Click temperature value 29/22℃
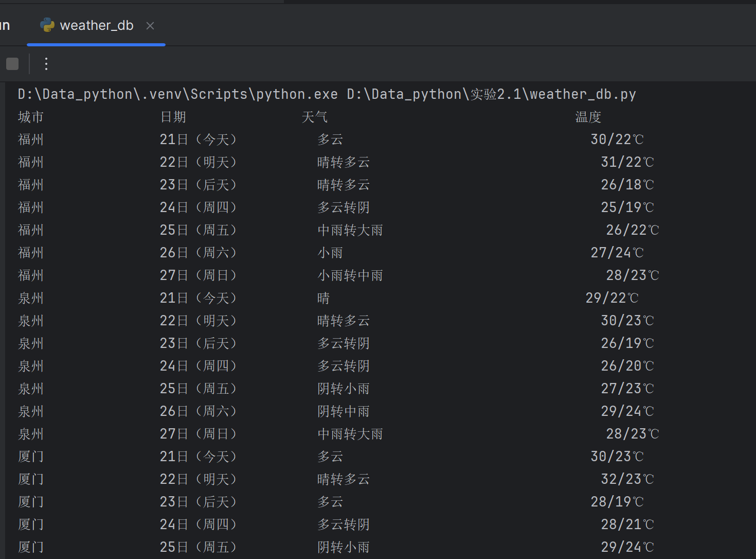The width and height of the screenshot is (756, 559). pos(612,298)
